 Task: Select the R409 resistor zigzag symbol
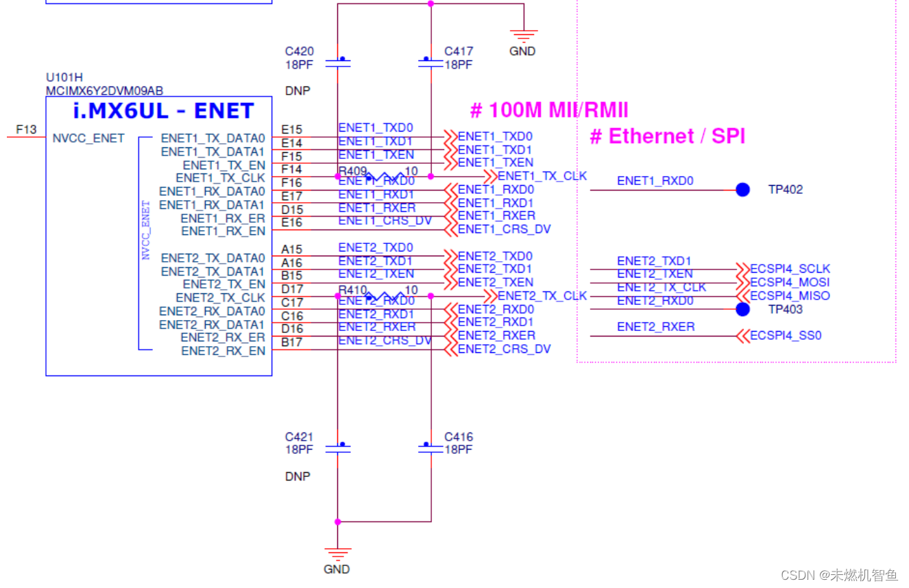[x=384, y=176]
